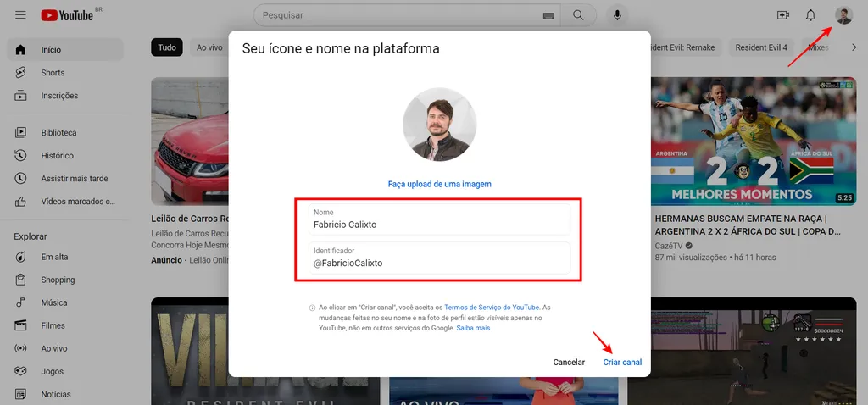Open the CazéTV channel name
The image size is (868, 405).
click(669, 246)
